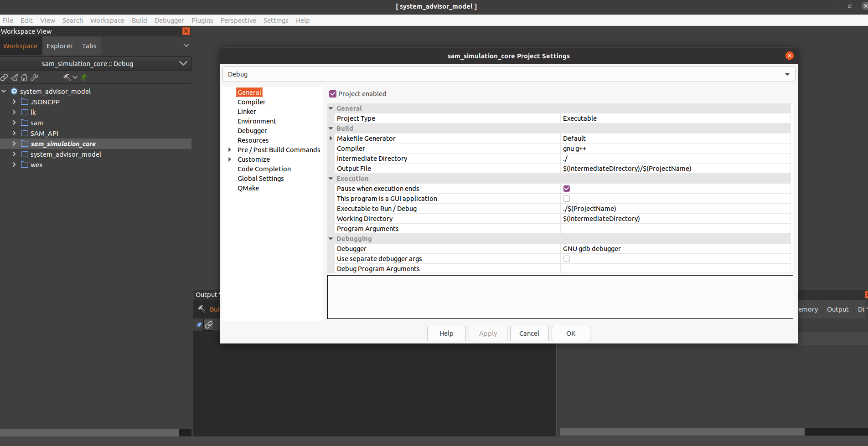
Task: Click the hammer icon in Output view
Action: pyautogui.click(x=201, y=309)
